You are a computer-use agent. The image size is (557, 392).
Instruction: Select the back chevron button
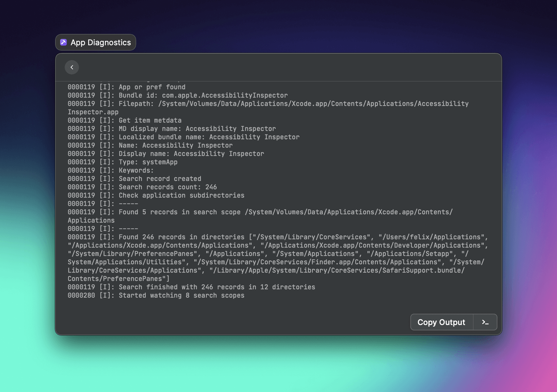coord(72,67)
